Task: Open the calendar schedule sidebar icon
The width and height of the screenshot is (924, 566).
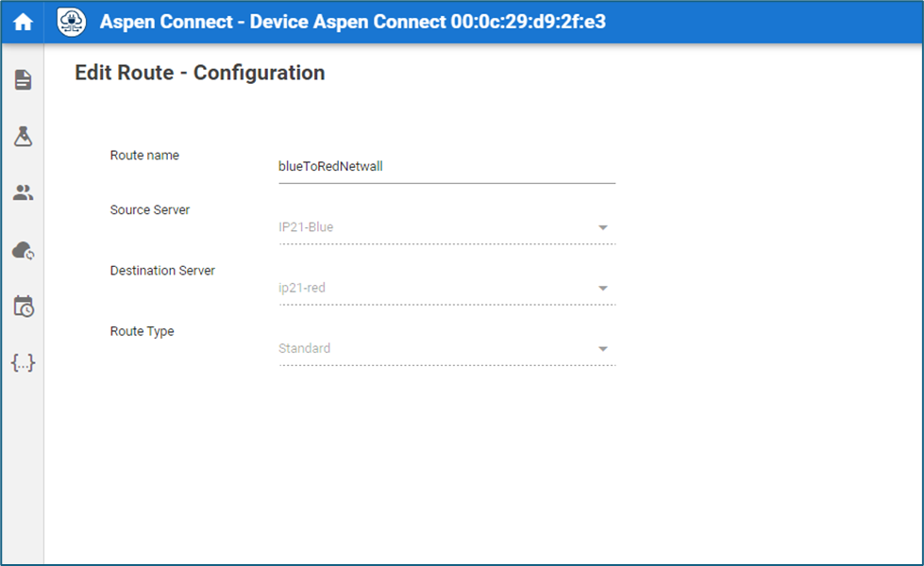Action: point(24,307)
